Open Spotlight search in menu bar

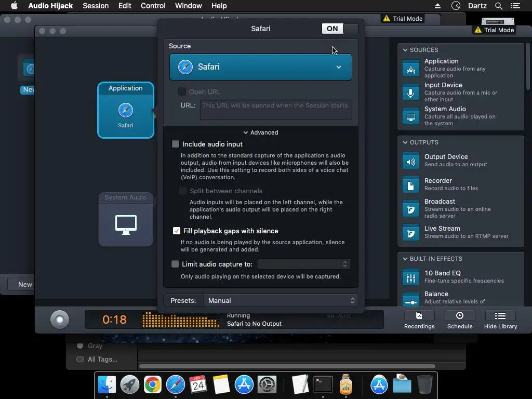[x=498, y=6]
